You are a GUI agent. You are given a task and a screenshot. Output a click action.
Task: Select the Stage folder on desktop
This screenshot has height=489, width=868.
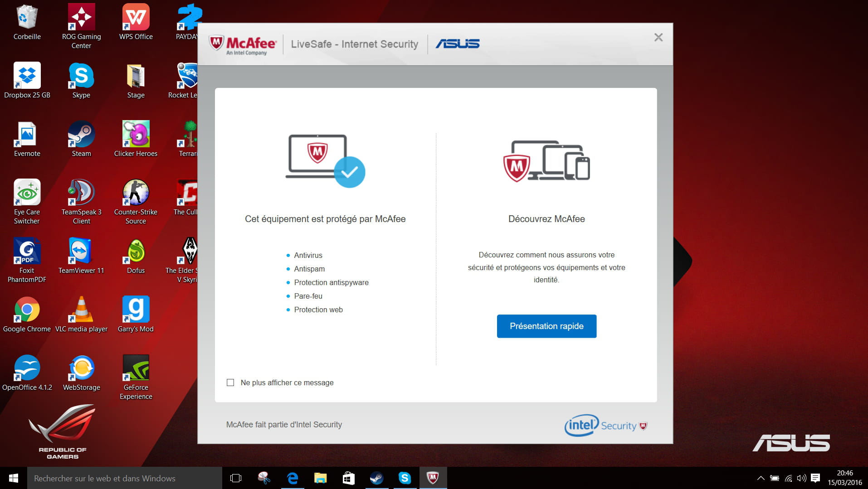(136, 81)
